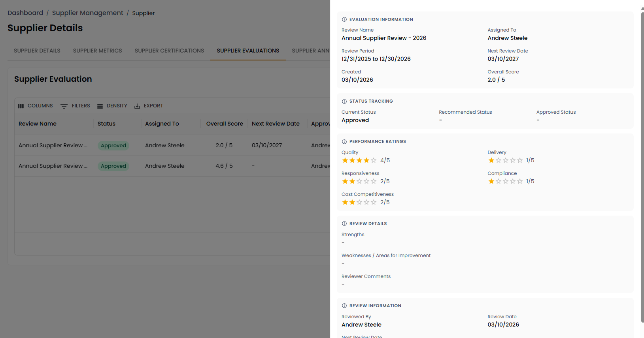The height and width of the screenshot is (338, 644).
Task: Click info icon beside Review Details
Action: pyautogui.click(x=344, y=224)
